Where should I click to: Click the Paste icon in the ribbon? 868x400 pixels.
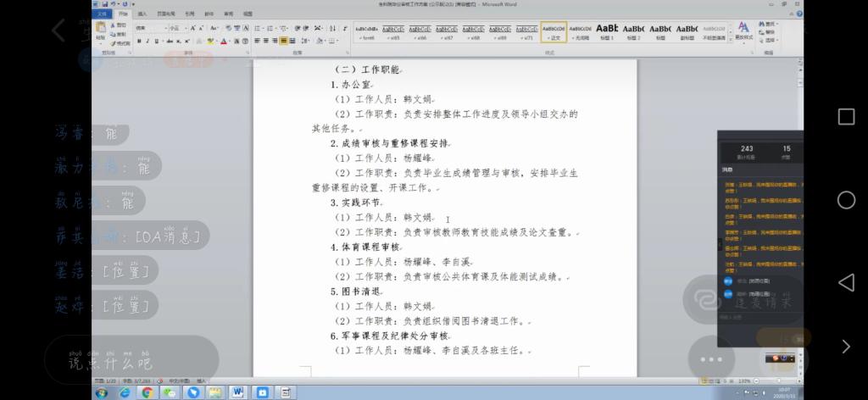point(101,32)
